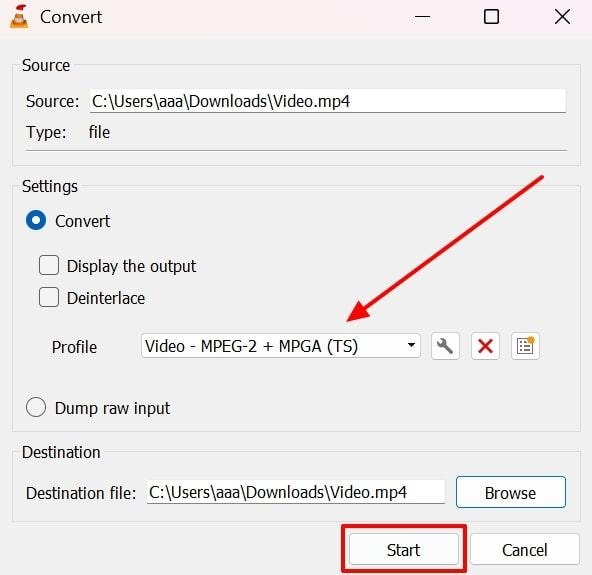
Task: Browse for a destination file
Action: point(510,492)
